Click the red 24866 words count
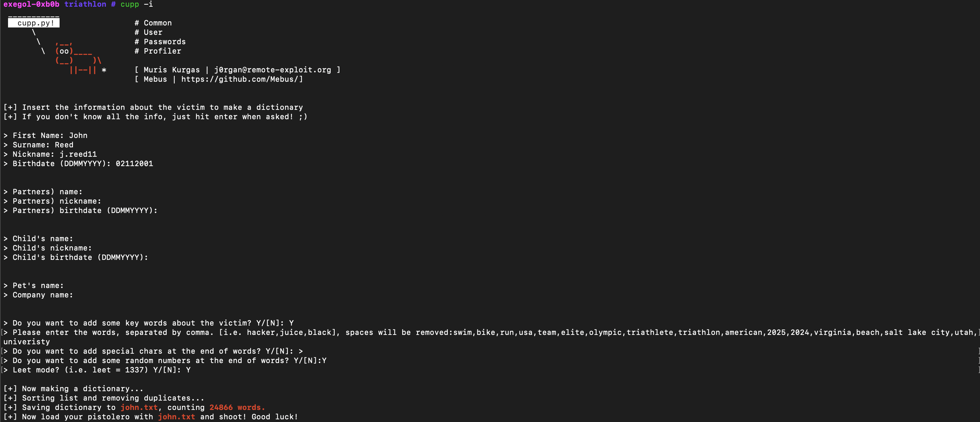 pyautogui.click(x=237, y=408)
